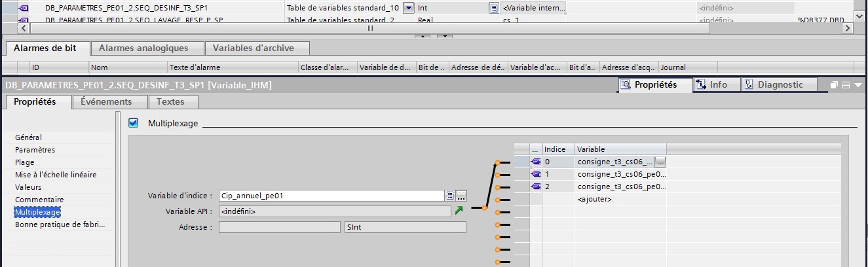Click the Variable column header in the multiplex table

[x=621, y=149]
